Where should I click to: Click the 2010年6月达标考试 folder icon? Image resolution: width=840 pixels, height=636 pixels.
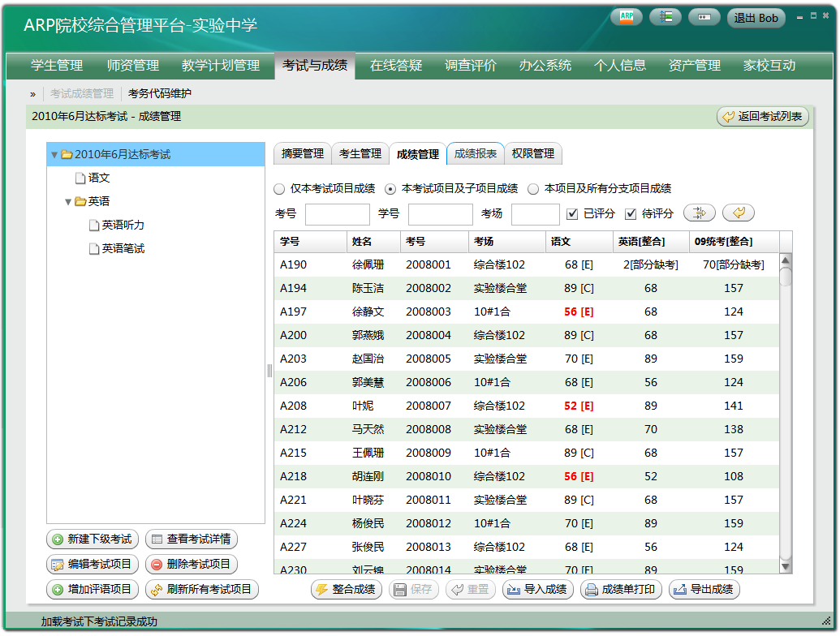pos(67,155)
